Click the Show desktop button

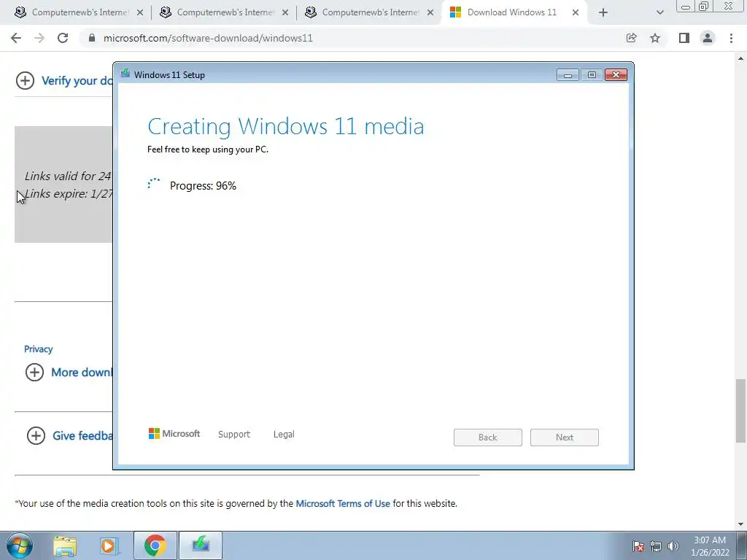(x=742, y=545)
